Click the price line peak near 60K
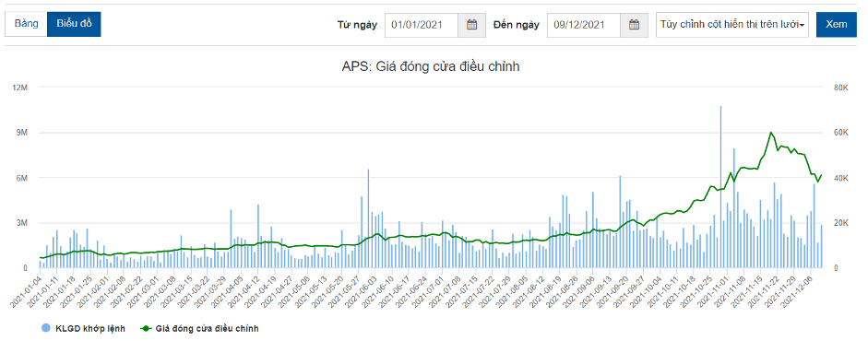 click(x=771, y=133)
